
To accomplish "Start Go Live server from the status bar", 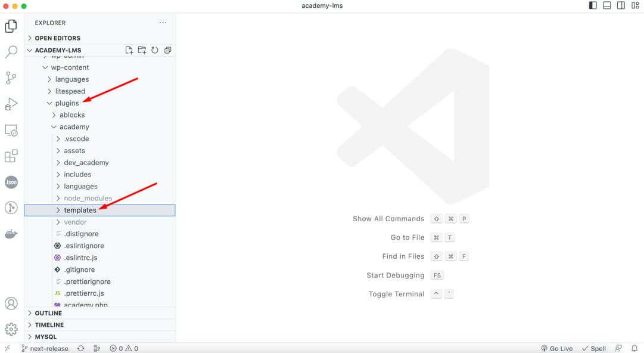I will 556,348.
